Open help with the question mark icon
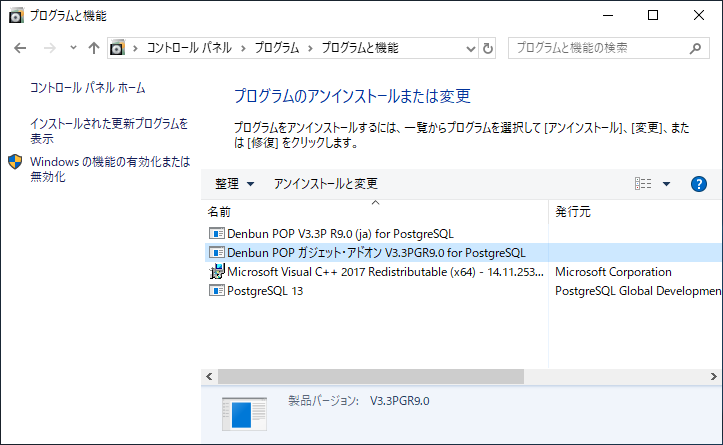Image resolution: width=723 pixels, height=445 pixels. 699,184
